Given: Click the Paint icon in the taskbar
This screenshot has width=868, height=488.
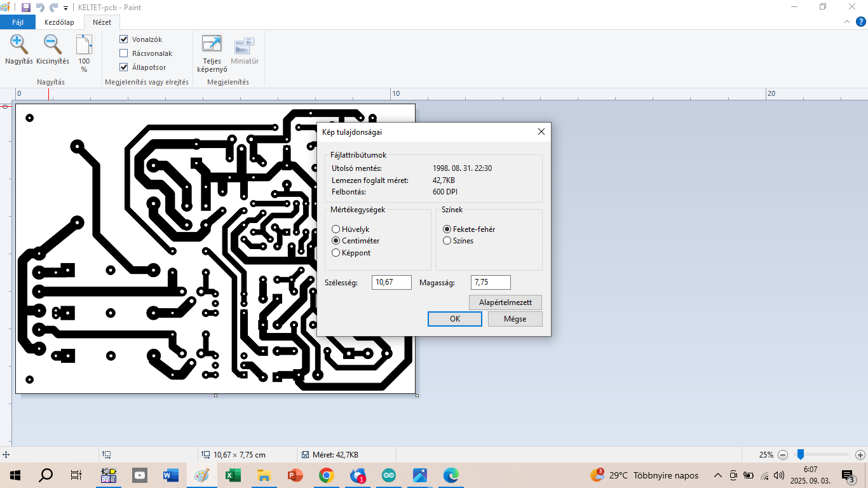Looking at the screenshot, I should (x=202, y=475).
